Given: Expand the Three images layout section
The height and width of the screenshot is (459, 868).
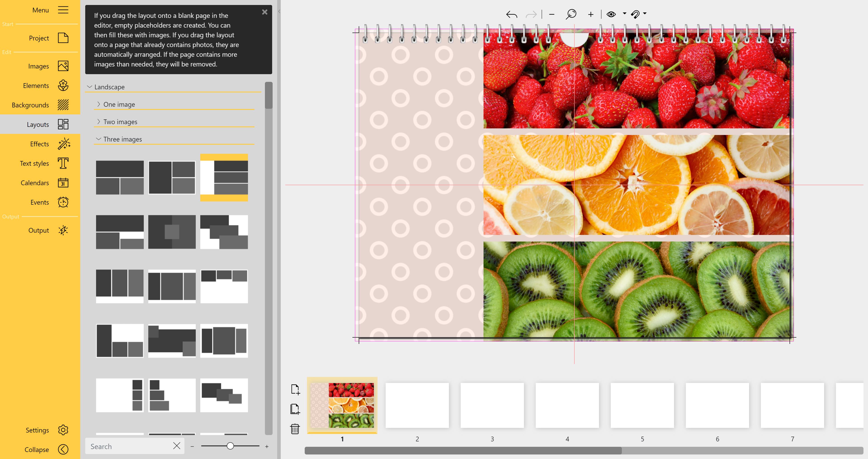Looking at the screenshot, I should click(122, 138).
